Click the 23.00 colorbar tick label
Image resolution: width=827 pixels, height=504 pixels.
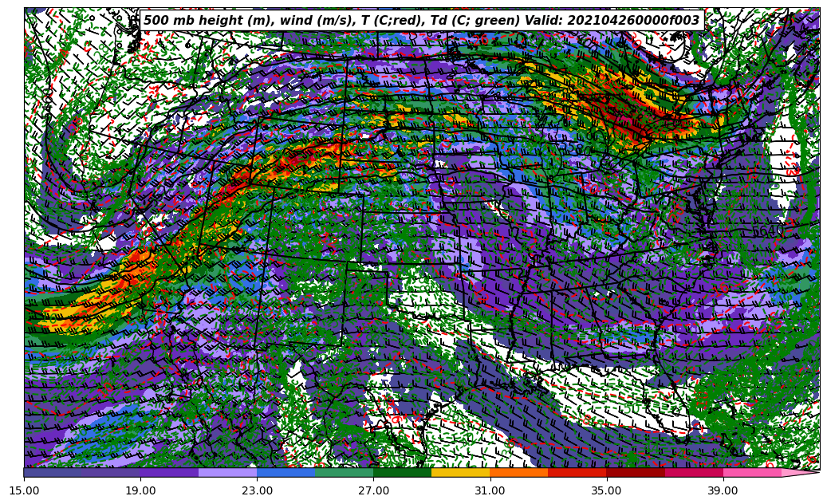pyautogui.click(x=257, y=490)
